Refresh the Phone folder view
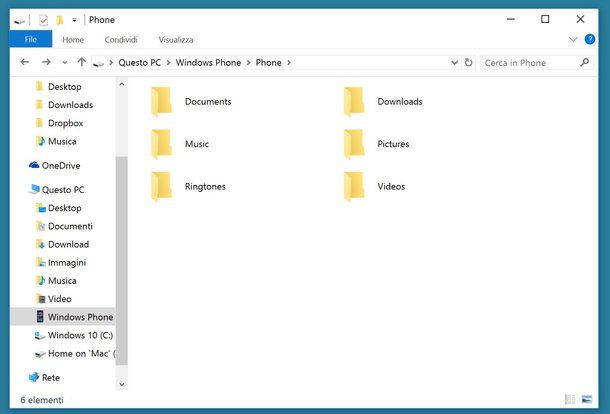Image resolution: width=610 pixels, height=414 pixels. point(468,63)
